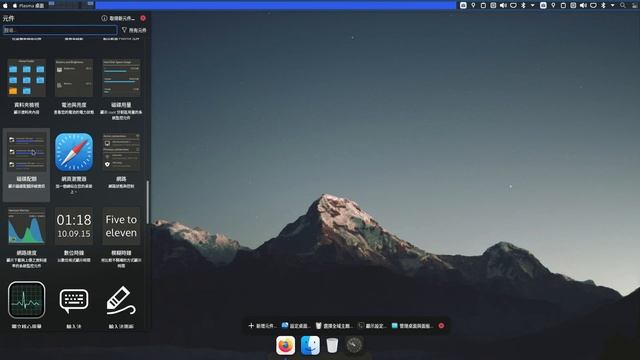Launch Firefox from the dock

click(x=285, y=345)
